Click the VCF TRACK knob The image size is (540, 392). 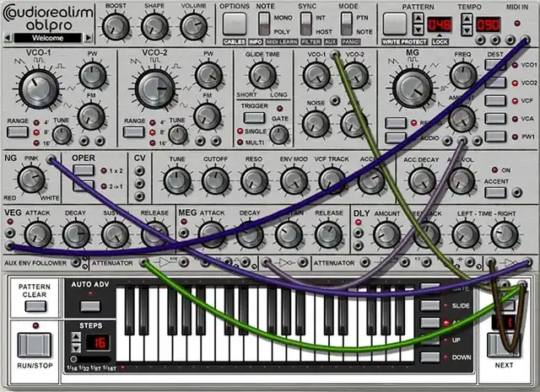332,180
